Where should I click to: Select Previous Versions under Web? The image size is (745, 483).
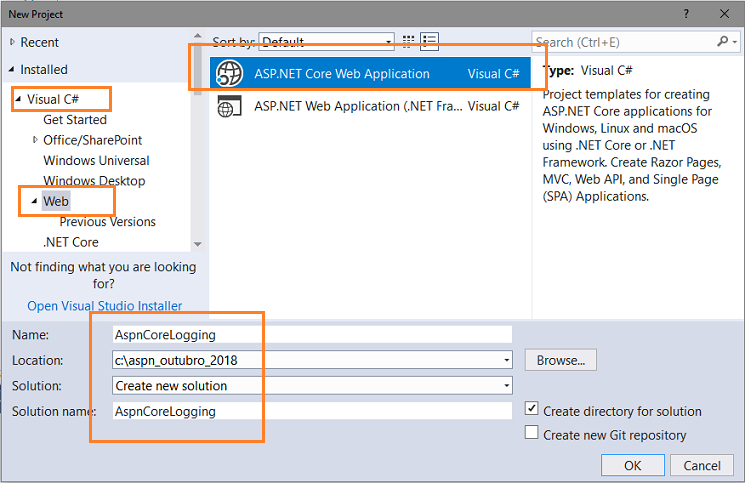tap(107, 222)
